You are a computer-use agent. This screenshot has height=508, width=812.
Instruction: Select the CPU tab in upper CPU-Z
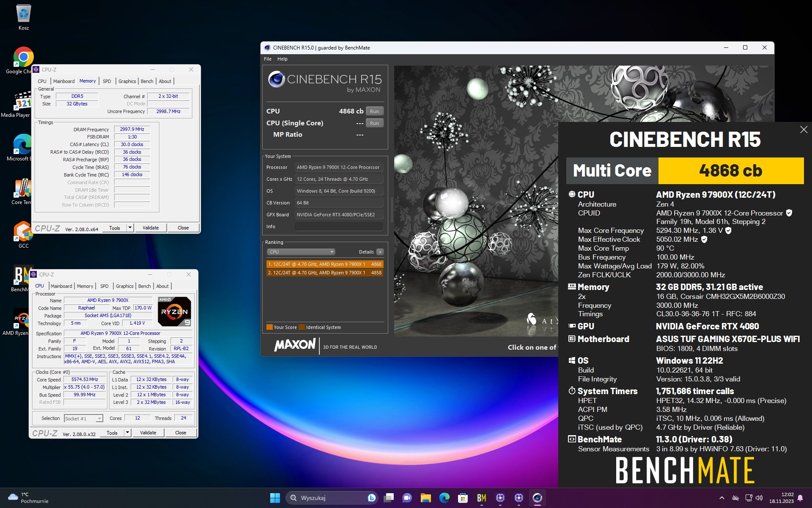42,81
